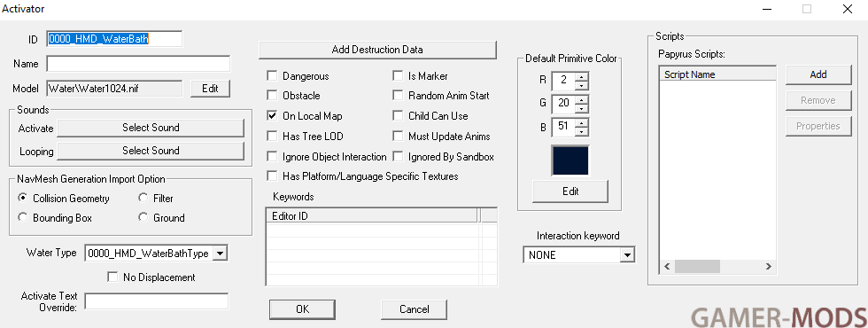Click the Script Name column header
This screenshot has height=328, width=868.
(x=718, y=74)
